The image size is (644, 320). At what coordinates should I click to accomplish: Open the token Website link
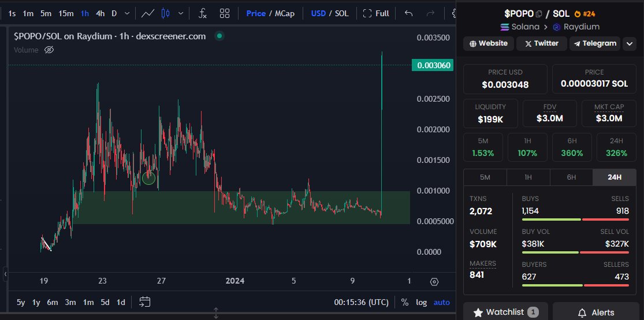click(x=488, y=43)
